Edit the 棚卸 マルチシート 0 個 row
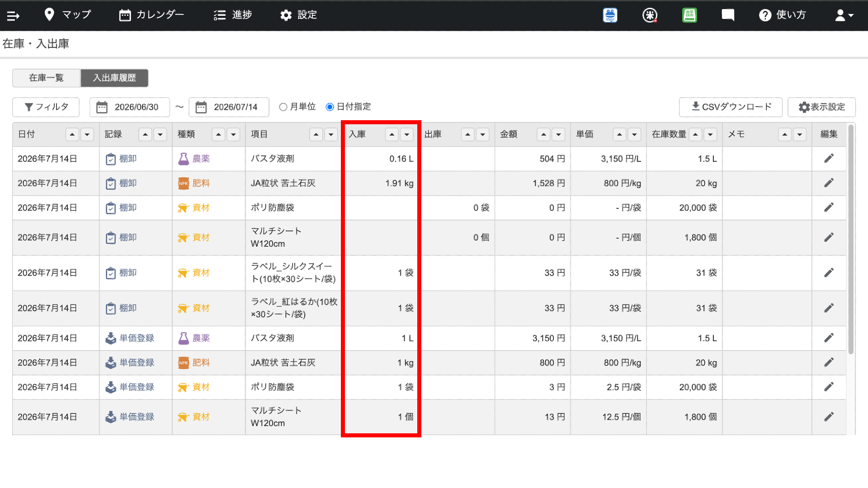 (829, 237)
